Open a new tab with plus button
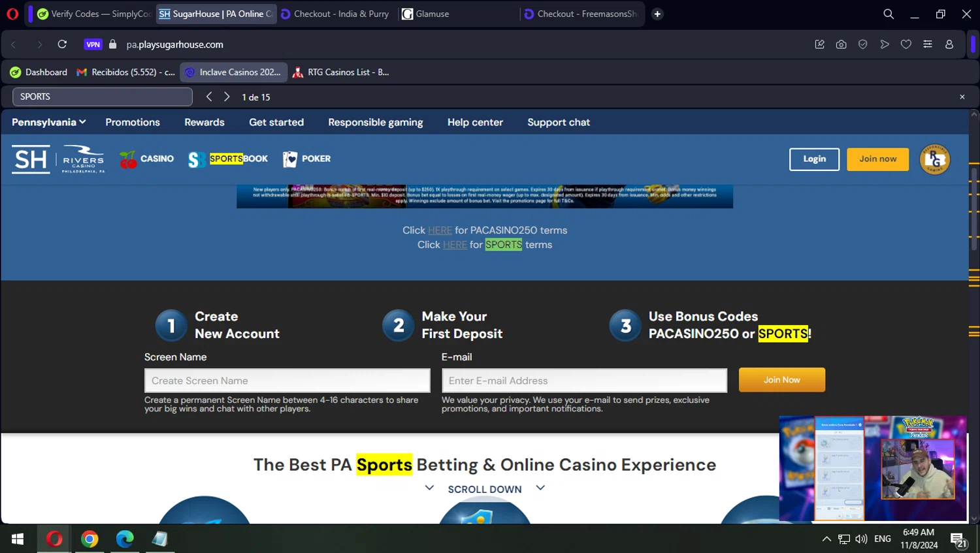Viewport: 980px width, 553px height. click(x=657, y=14)
